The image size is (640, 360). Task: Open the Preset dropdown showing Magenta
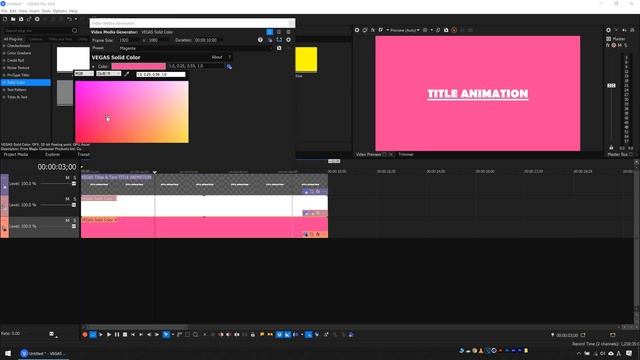[195, 48]
